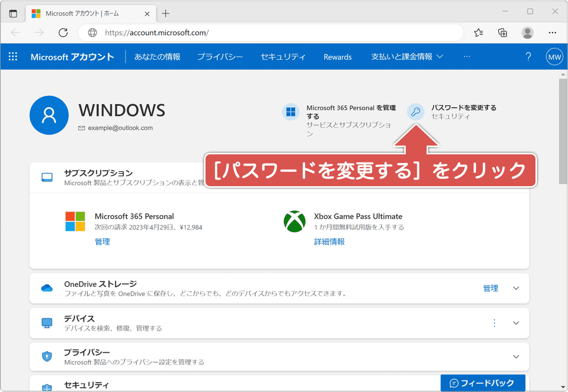
Task: Click the OneDrive cloud icon
Action: 47,288
